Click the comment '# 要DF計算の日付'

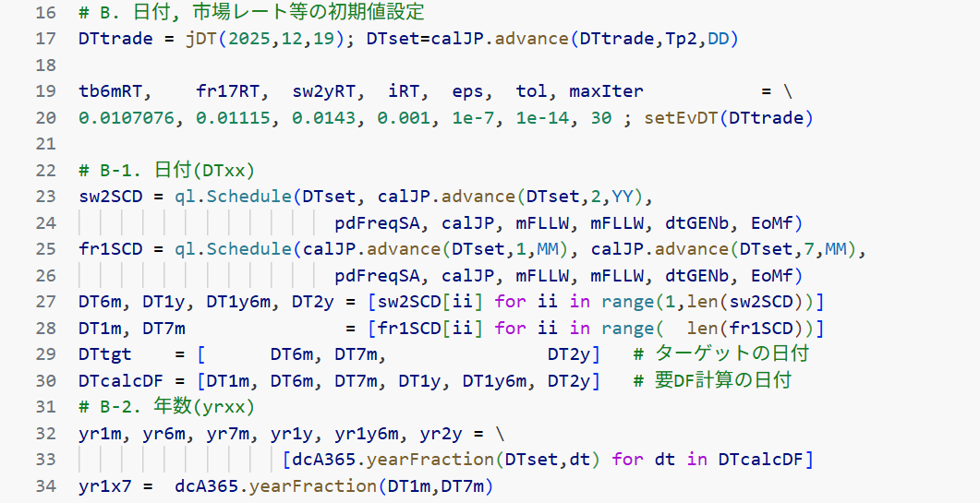712,380
